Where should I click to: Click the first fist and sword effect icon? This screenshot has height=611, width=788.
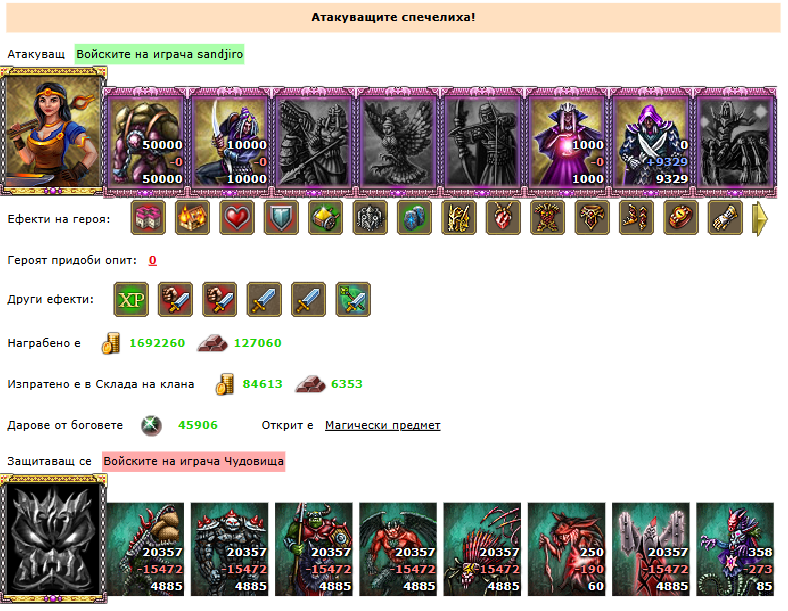175,299
